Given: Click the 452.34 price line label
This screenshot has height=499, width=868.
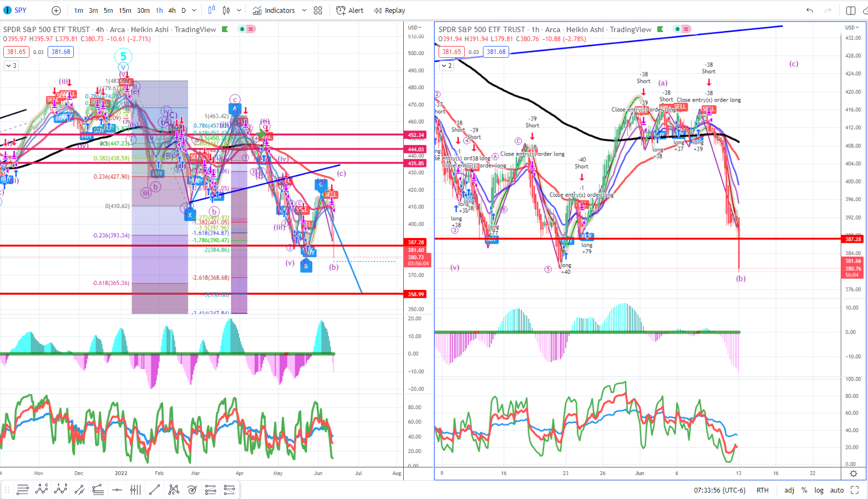Looking at the screenshot, I should pos(416,135).
